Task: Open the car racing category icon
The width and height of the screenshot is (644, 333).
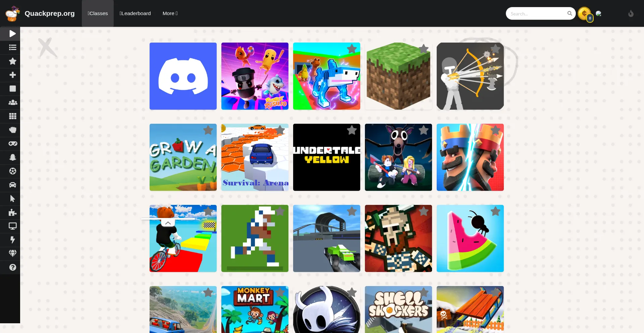Action: coord(12,185)
